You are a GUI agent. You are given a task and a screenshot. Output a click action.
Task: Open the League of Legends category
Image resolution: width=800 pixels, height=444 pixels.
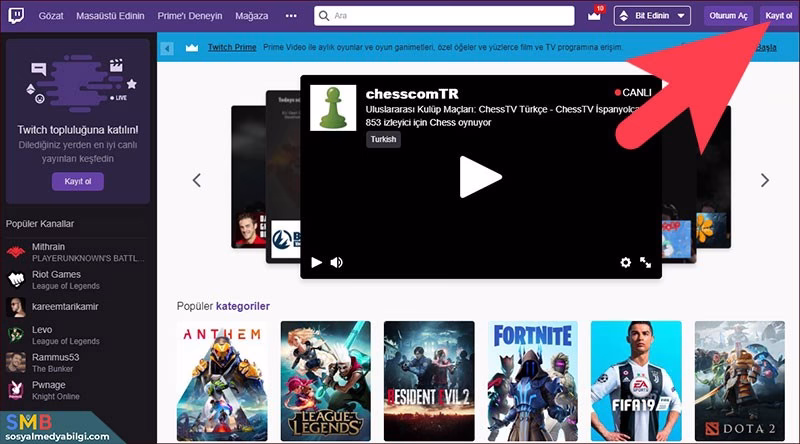(326, 381)
